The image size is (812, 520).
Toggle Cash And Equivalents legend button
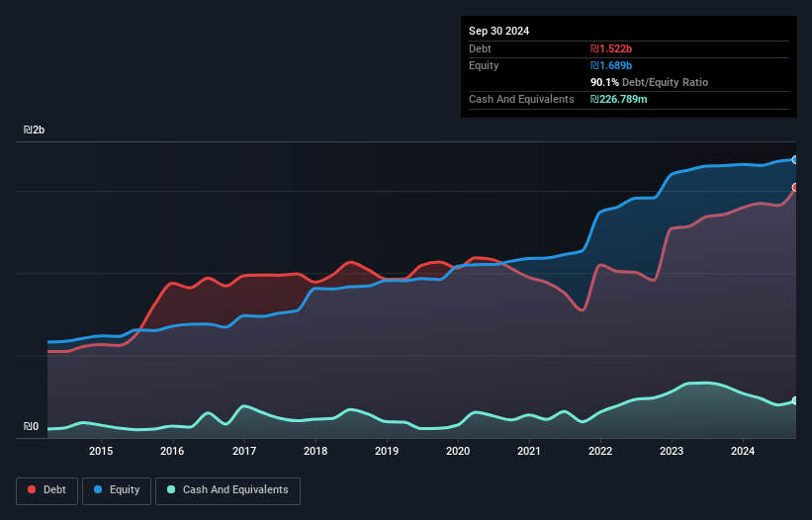[227, 490]
